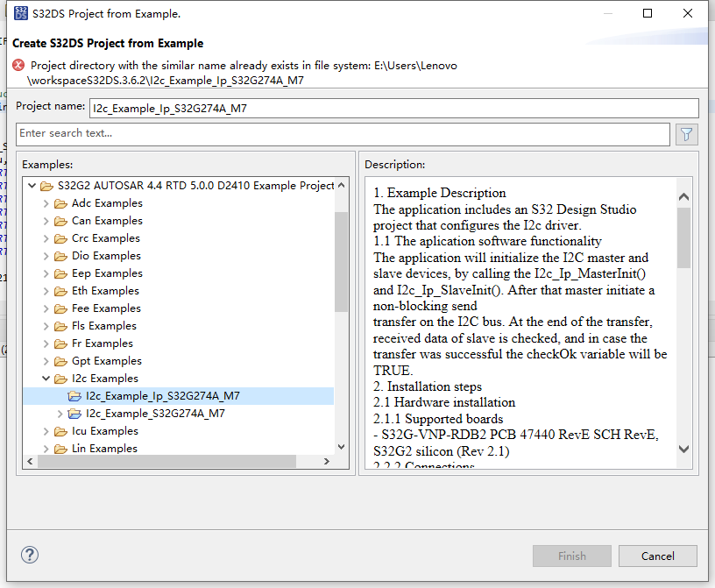
Task: Click the Eep Examples folder icon
Action: (60, 273)
